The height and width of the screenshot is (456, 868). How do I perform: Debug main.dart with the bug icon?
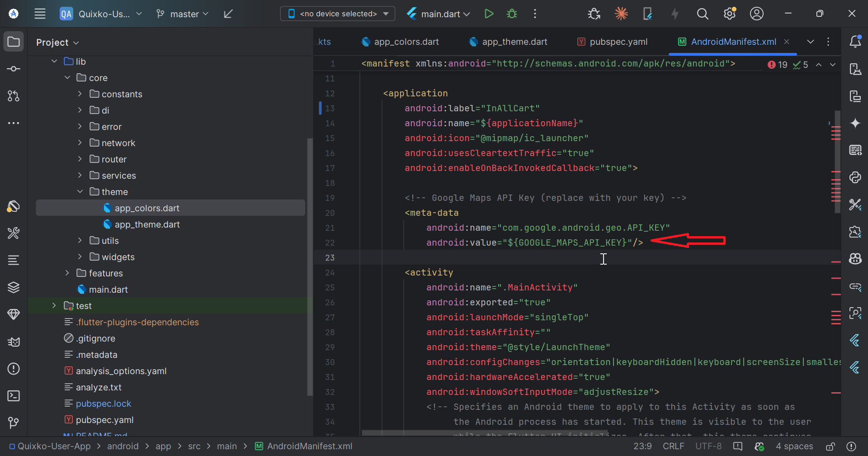pos(512,14)
